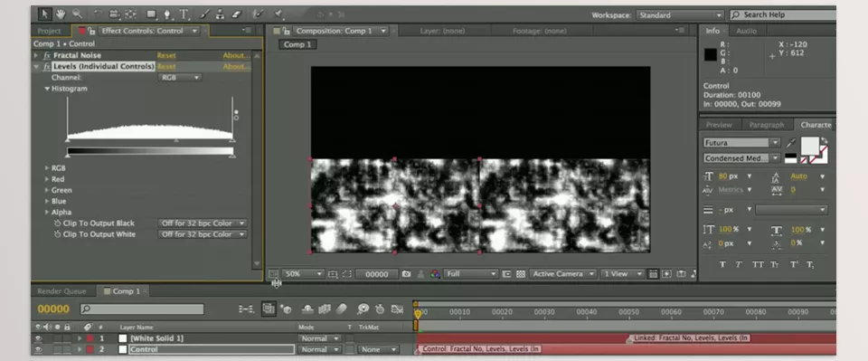Screen dimensions: 868x361
Task: Click the Frame Blending switch icon
Action: pyautogui.click(x=325, y=309)
